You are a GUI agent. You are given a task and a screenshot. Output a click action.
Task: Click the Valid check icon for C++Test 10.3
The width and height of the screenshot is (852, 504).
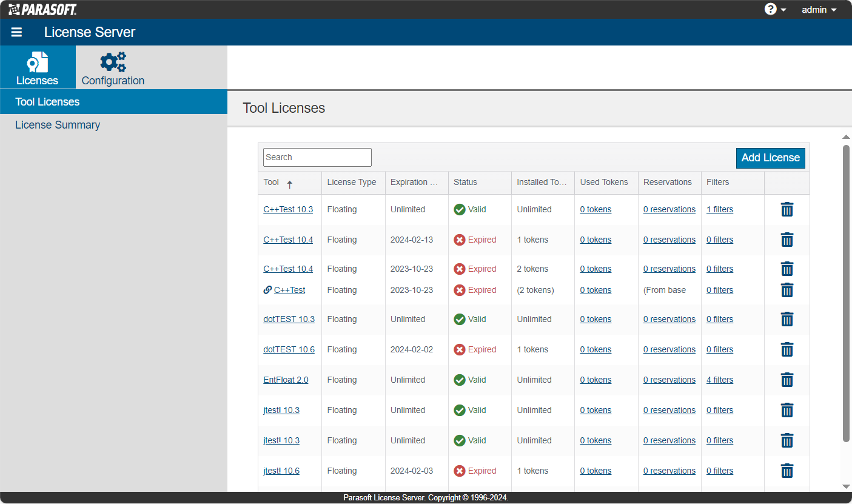(460, 209)
